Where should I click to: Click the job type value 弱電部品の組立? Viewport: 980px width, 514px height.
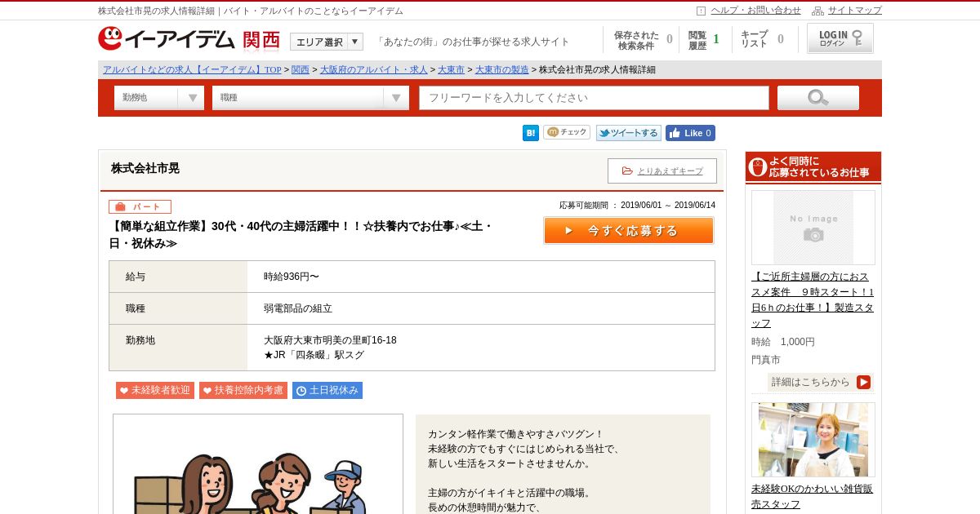coord(298,308)
